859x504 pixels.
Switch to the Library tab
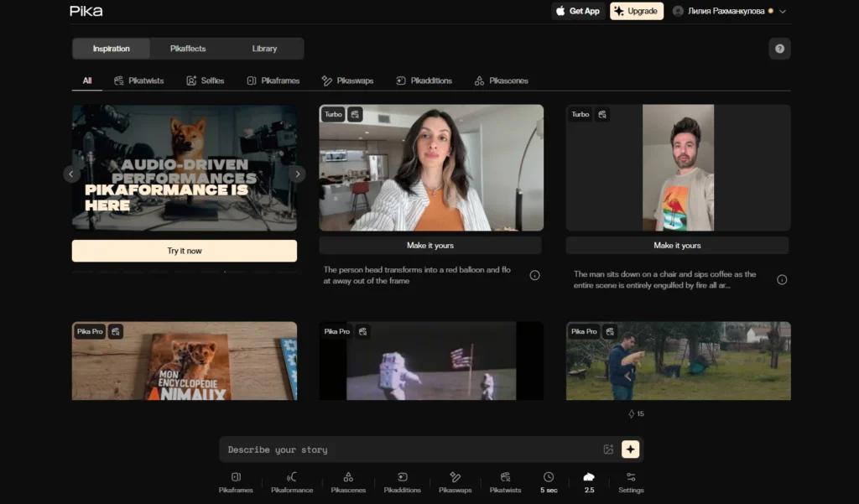pos(264,49)
